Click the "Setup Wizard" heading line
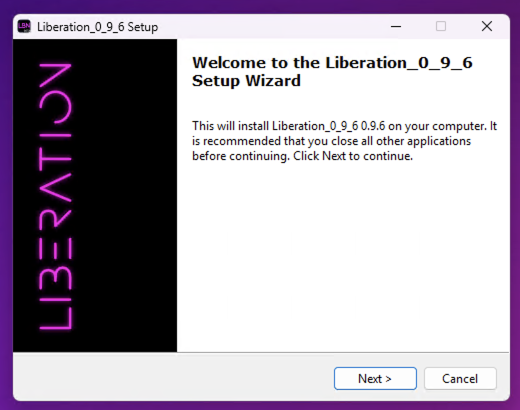 (x=246, y=81)
